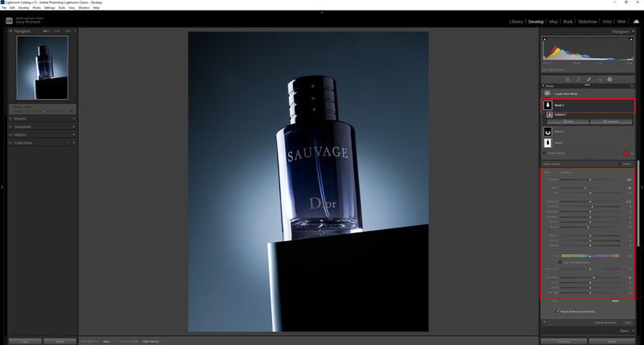
Task: Enable Use Fine Adjustment checkbox
Action: coord(559,262)
